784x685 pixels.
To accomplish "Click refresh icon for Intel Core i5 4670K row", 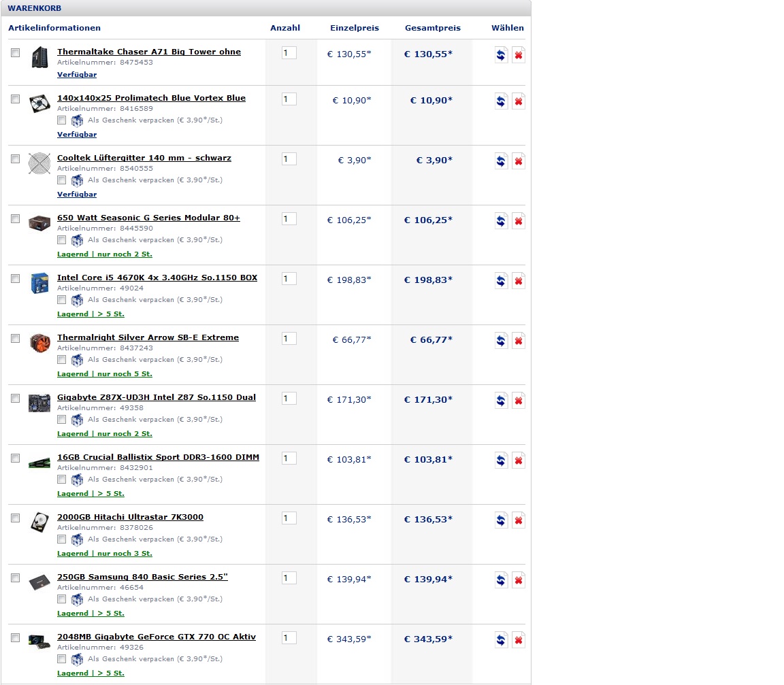I will (501, 282).
